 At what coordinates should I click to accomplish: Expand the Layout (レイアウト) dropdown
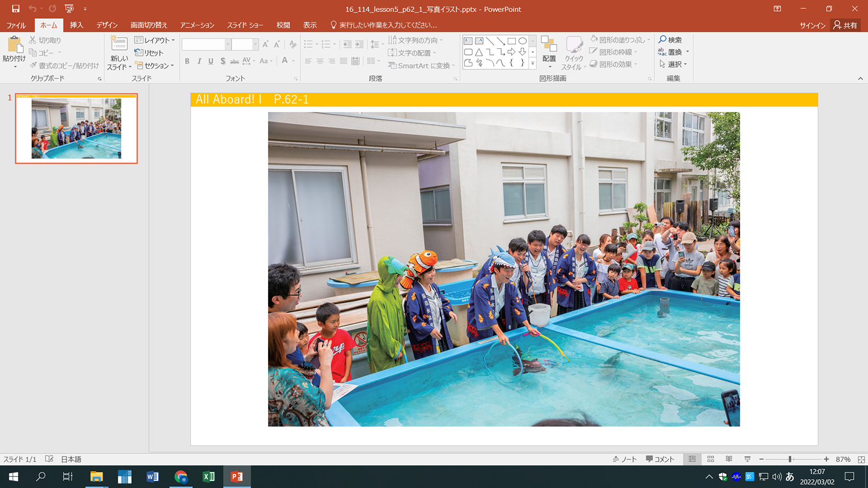coord(154,40)
